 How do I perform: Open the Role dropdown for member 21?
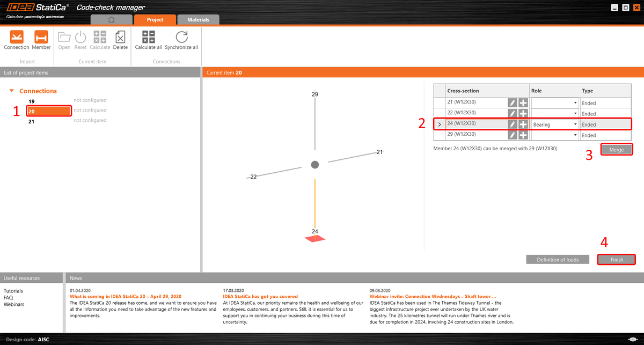(575, 102)
